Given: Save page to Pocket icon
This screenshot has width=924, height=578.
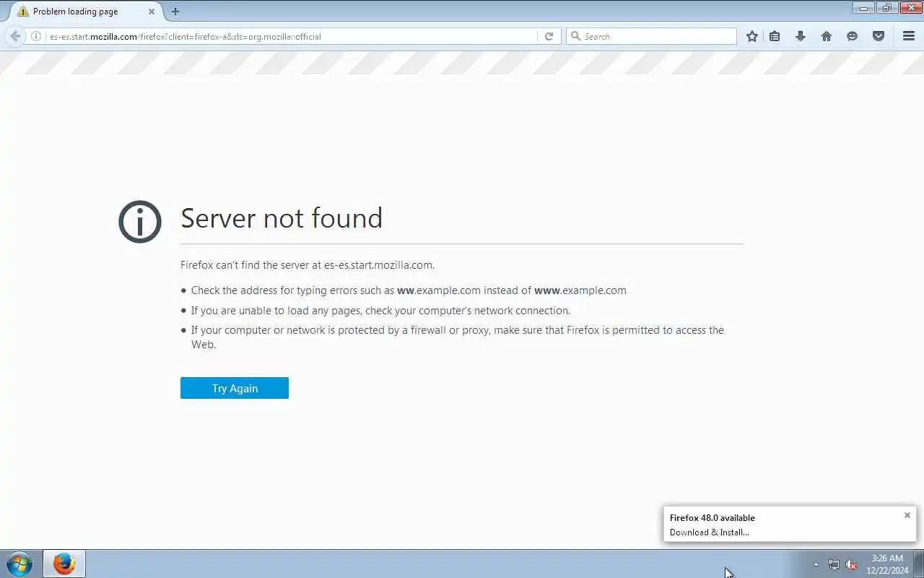Looking at the screenshot, I should point(879,36).
